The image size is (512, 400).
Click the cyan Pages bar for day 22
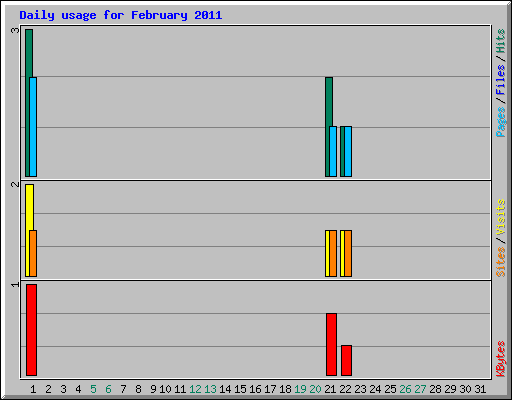[348, 151]
